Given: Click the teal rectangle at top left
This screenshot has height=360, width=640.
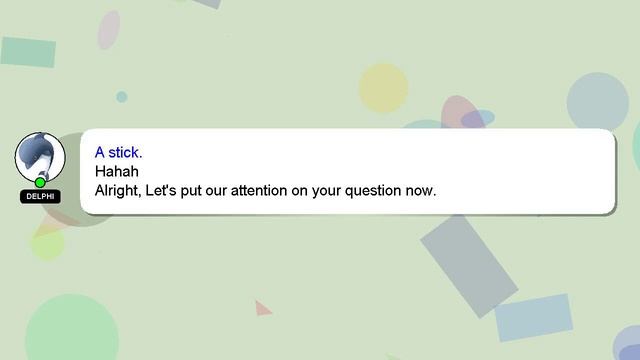Looking at the screenshot, I should pyautogui.click(x=28, y=52).
